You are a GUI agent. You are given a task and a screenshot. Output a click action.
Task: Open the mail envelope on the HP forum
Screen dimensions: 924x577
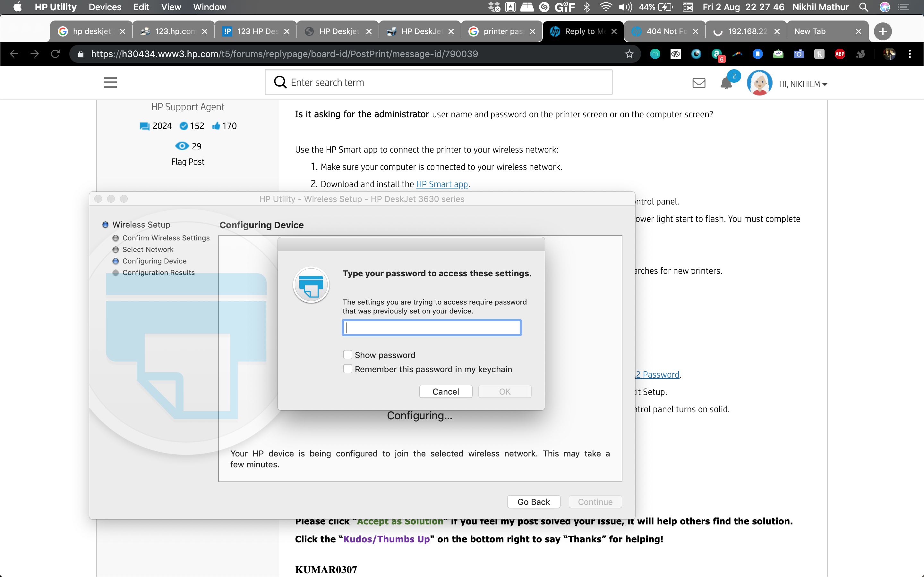point(699,83)
